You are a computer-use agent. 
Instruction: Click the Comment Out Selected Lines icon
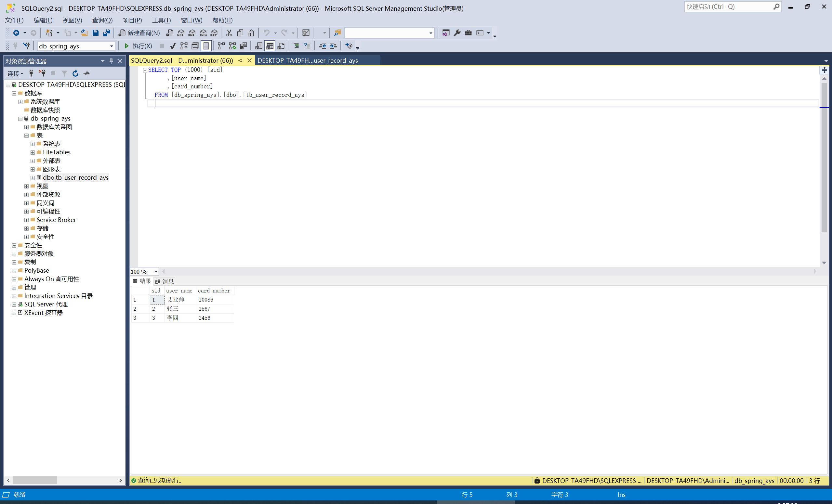coord(296,46)
